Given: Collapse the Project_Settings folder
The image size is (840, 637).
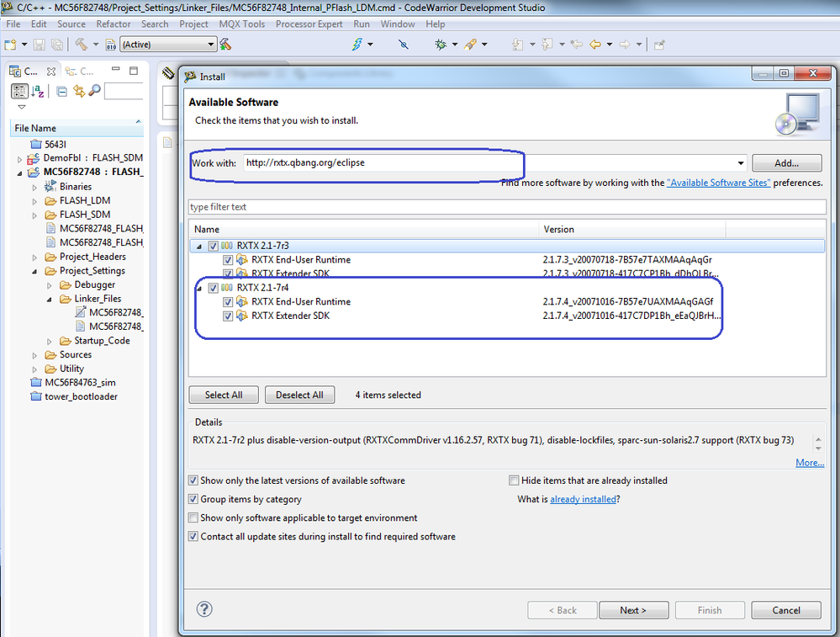Looking at the screenshot, I should pos(34,271).
